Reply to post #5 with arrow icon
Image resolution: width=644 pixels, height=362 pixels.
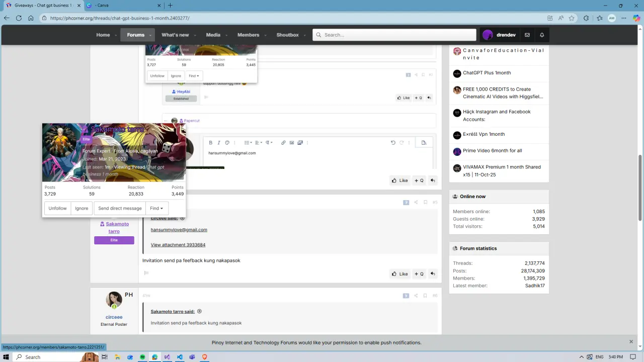432,274
